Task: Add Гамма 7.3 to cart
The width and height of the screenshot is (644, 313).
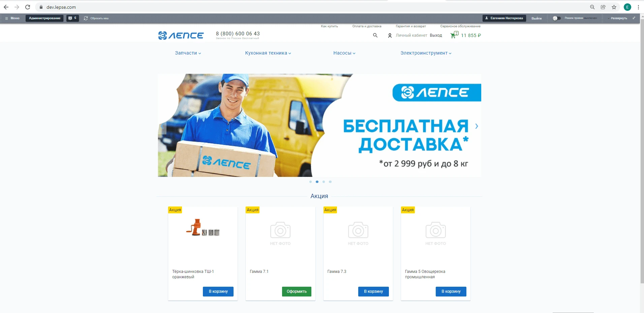Action: (x=373, y=291)
